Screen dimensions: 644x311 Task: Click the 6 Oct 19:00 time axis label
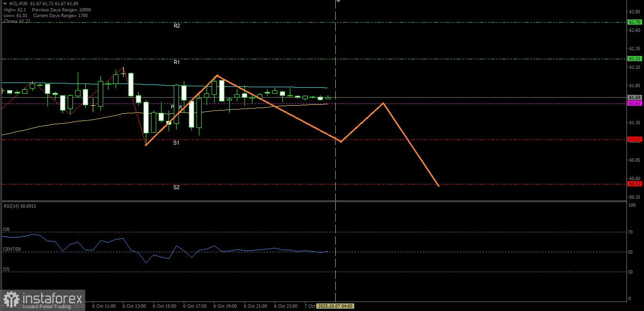[x=225, y=306]
